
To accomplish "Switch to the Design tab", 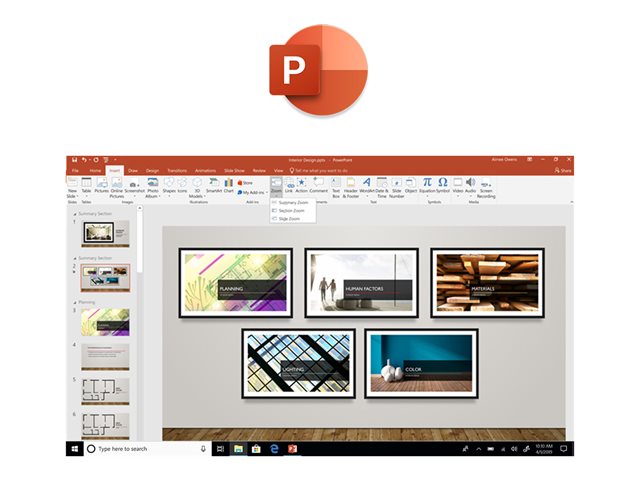I will pyautogui.click(x=152, y=171).
